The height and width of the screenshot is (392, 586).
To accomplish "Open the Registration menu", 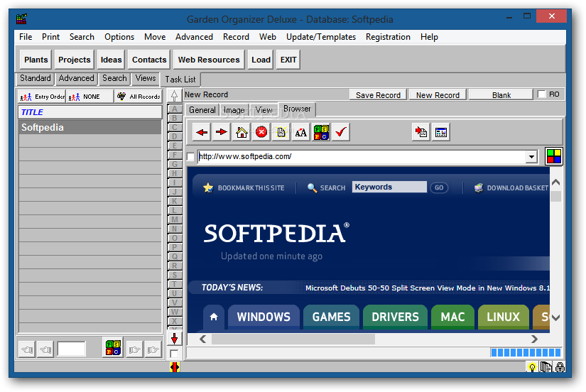I will [x=388, y=37].
